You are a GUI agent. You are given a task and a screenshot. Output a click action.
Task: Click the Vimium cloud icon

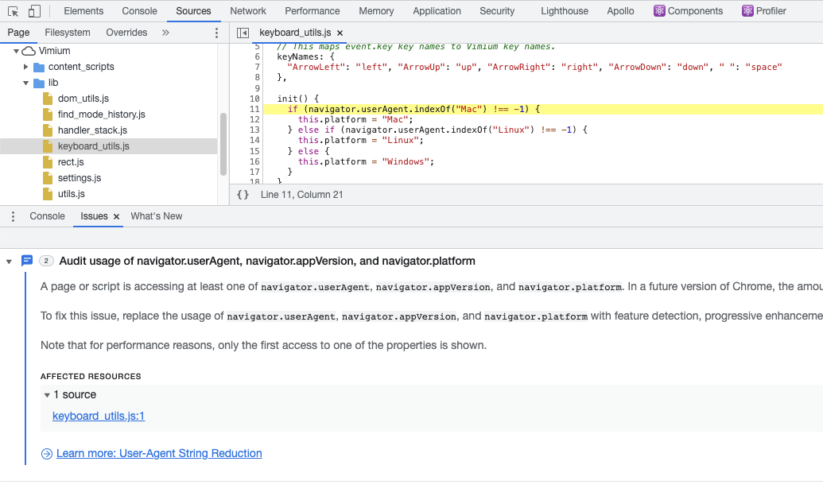pyautogui.click(x=29, y=51)
